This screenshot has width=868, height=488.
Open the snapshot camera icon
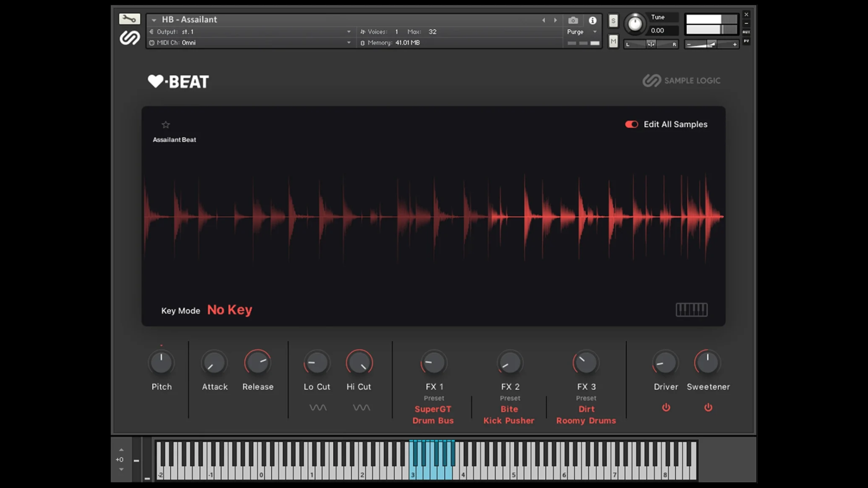tap(573, 20)
